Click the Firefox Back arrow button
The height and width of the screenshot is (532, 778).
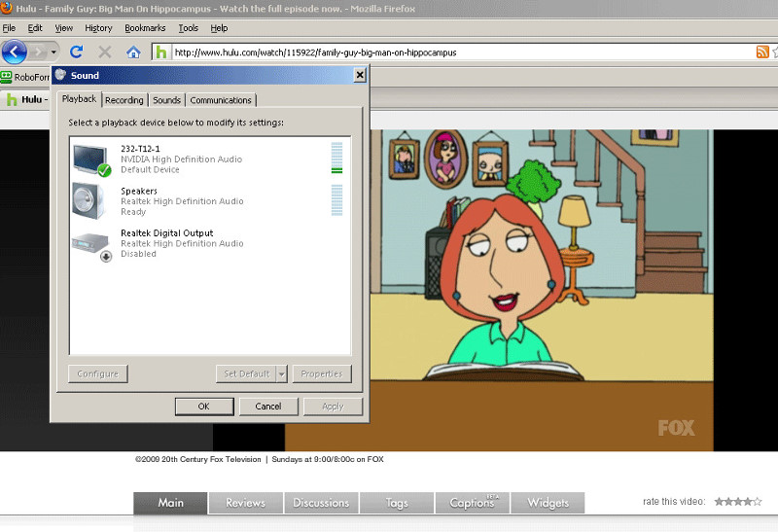pyautogui.click(x=15, y=52)
